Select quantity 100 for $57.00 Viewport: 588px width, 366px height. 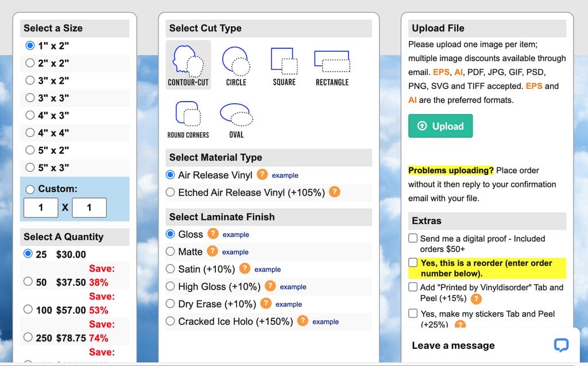click(28, 309)
